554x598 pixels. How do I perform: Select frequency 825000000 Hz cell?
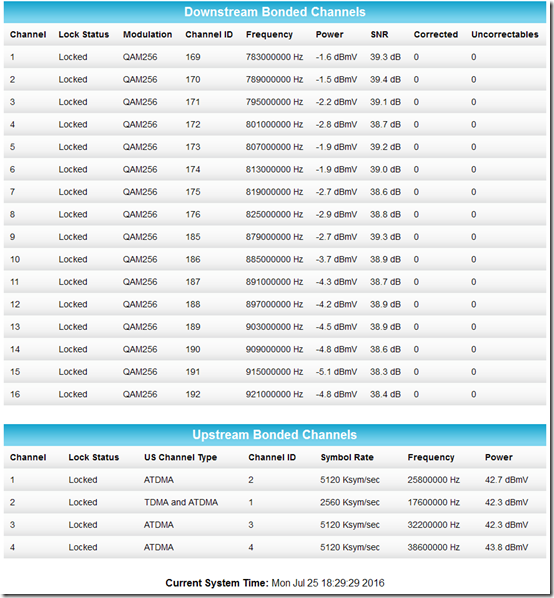pos(274,215)
